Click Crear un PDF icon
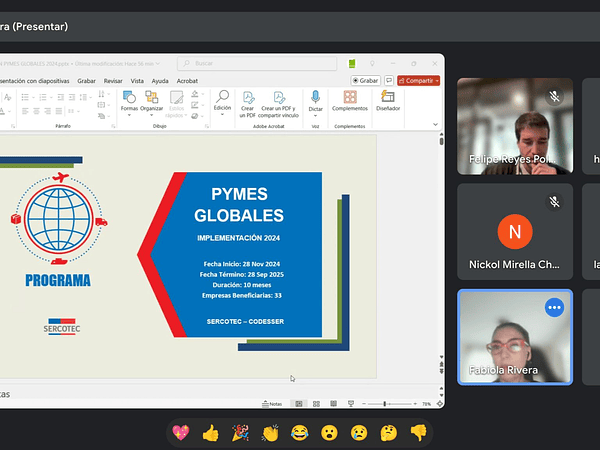600x450 pixels. click(248, 97)
